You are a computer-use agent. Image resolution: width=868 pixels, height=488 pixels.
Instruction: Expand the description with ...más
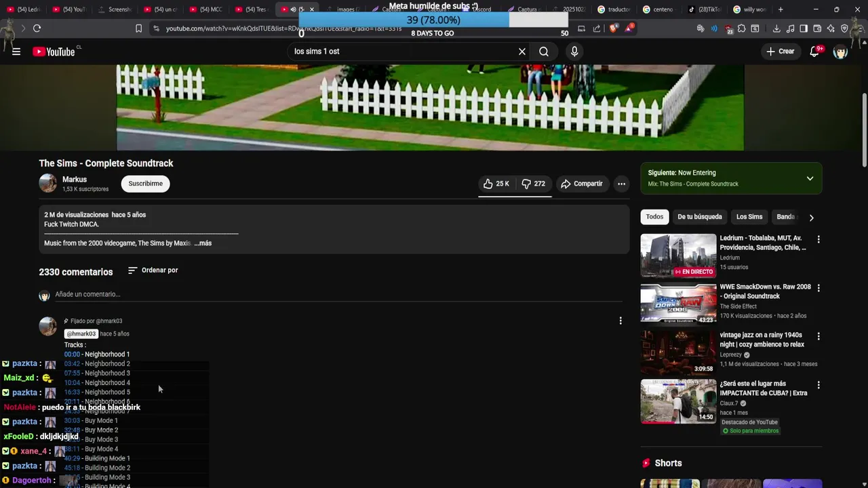203,243
